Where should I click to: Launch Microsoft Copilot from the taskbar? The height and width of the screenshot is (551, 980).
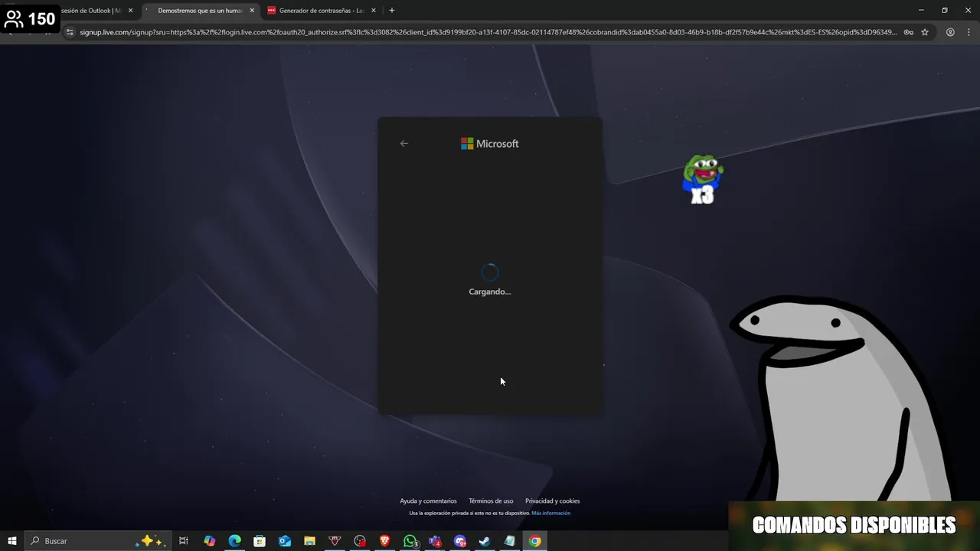click(210, 541)
